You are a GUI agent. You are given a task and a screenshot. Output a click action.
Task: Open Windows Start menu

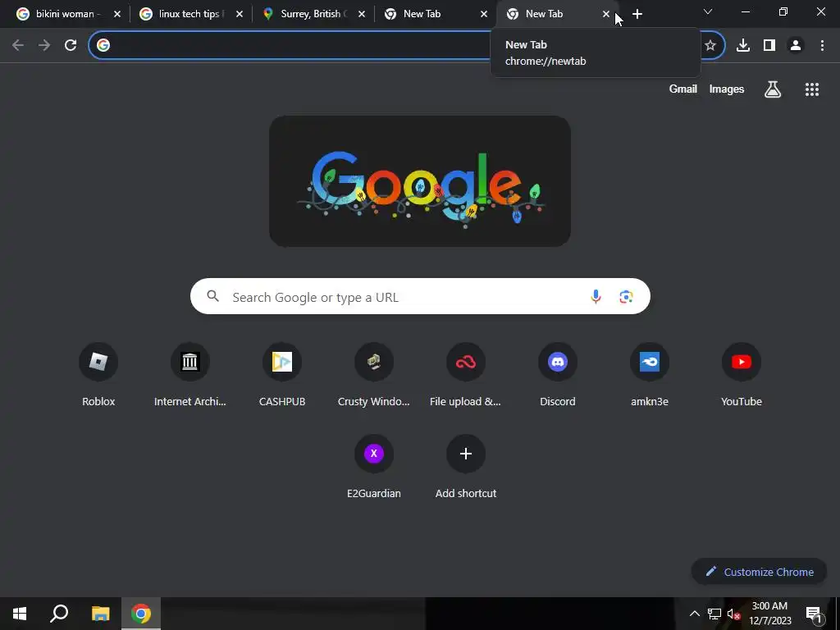20,614
